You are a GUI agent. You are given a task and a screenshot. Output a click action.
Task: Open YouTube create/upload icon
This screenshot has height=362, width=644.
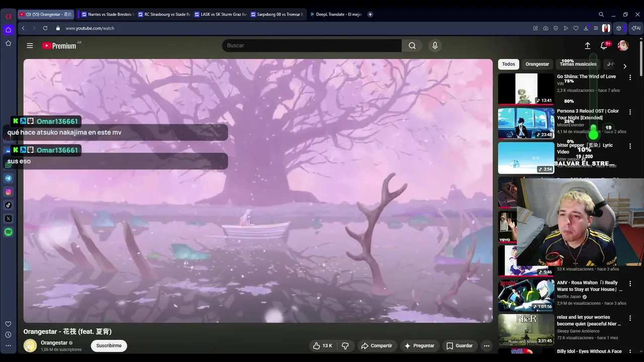click(x=587, y=46)
